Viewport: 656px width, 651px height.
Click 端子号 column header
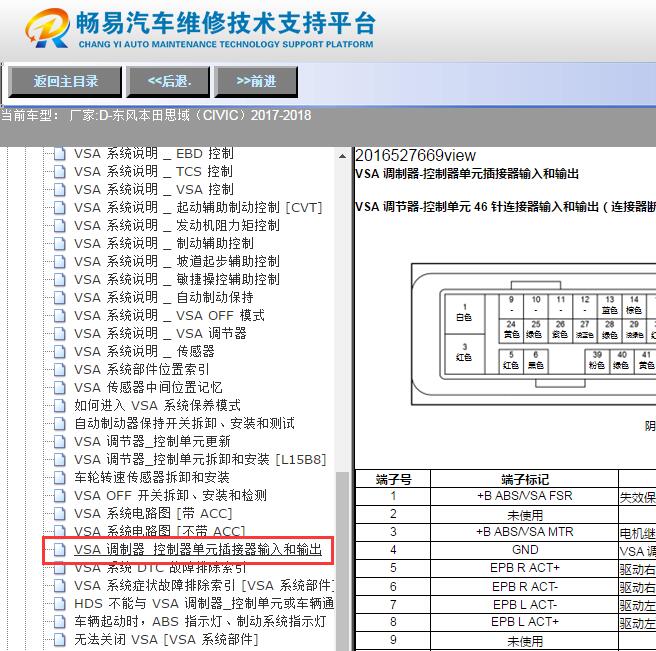click(393, 479)
